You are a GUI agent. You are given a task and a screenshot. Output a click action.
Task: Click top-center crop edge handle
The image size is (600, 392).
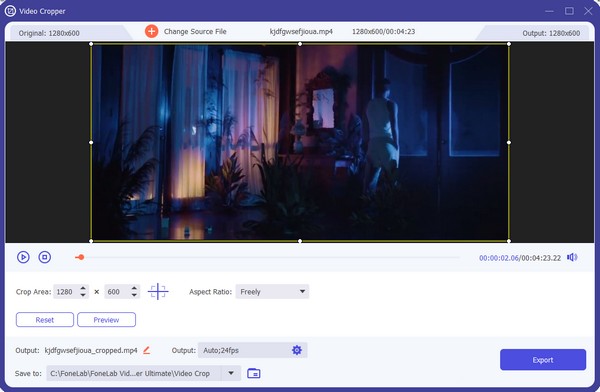click(x=300, y=44)
